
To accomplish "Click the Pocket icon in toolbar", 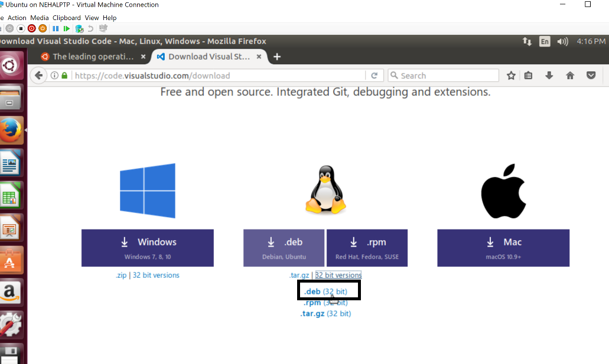I will click(591, 76).
